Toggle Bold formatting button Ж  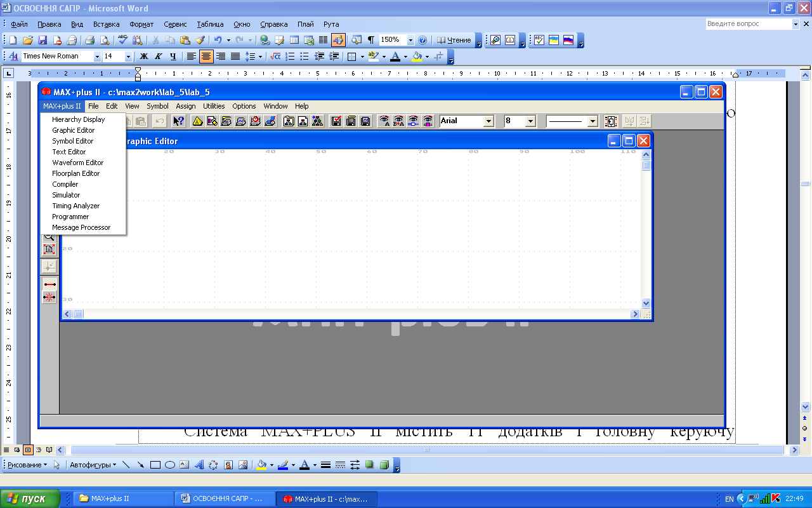[x=144, y=57]
